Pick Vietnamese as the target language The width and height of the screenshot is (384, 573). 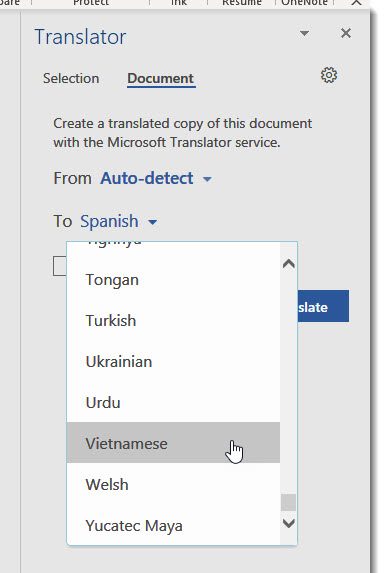pos(173,443)
